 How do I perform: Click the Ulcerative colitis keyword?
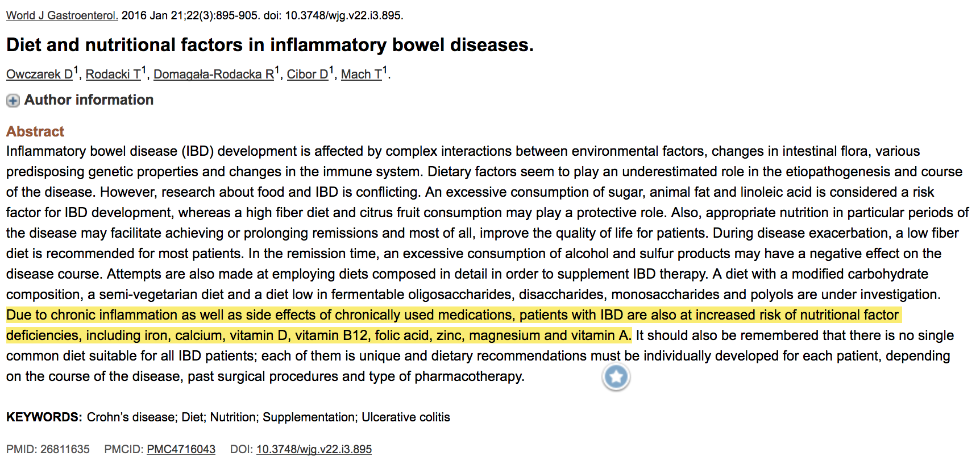tap(405, 417)
